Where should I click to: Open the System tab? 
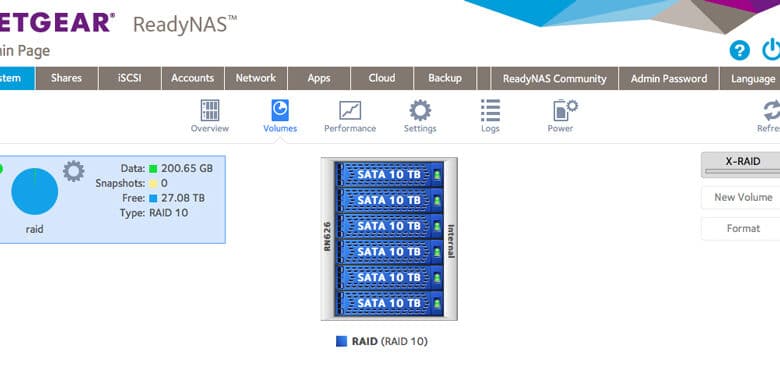click(17, 79)
